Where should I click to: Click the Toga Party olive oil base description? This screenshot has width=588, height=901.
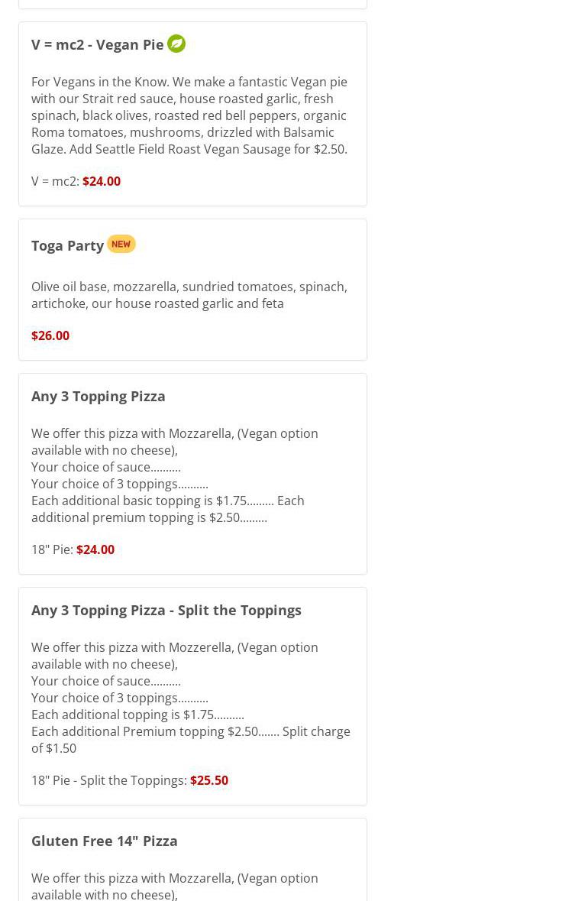point(189,295)
